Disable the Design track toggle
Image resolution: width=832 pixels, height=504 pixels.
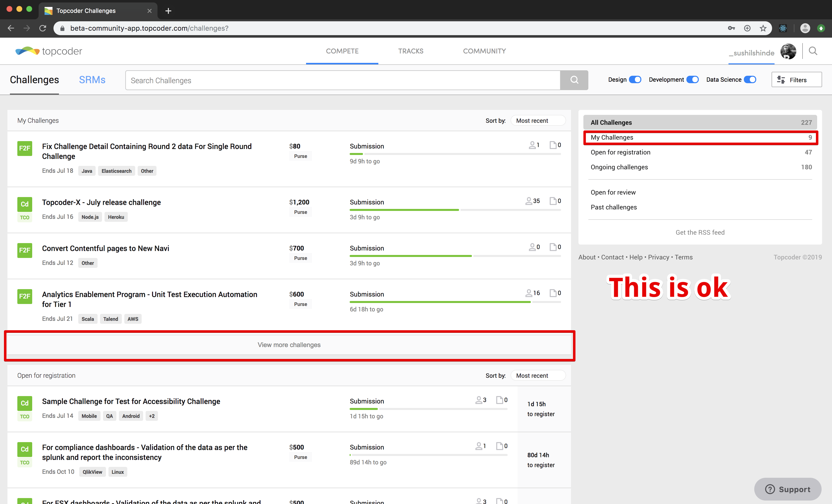click(635, 80)
